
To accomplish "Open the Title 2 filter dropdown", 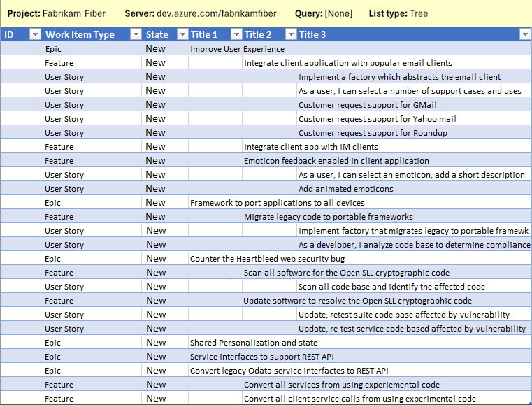I will pyautogui.click(x=291, y=34).
